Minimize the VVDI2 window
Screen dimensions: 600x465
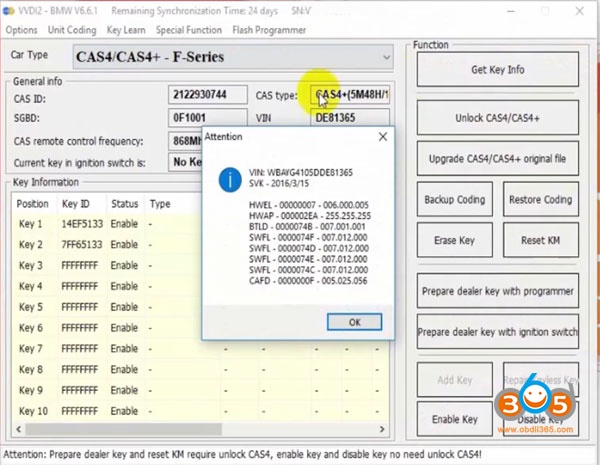(511, 11)
